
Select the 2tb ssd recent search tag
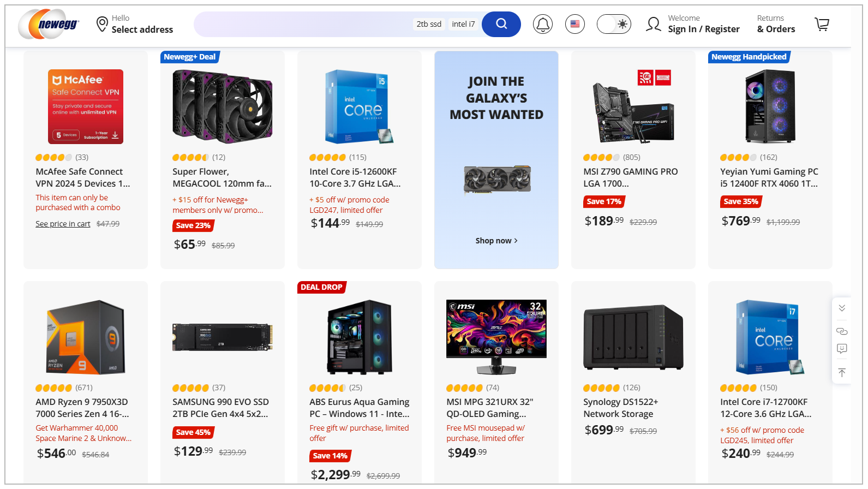(x=429, y=23)
